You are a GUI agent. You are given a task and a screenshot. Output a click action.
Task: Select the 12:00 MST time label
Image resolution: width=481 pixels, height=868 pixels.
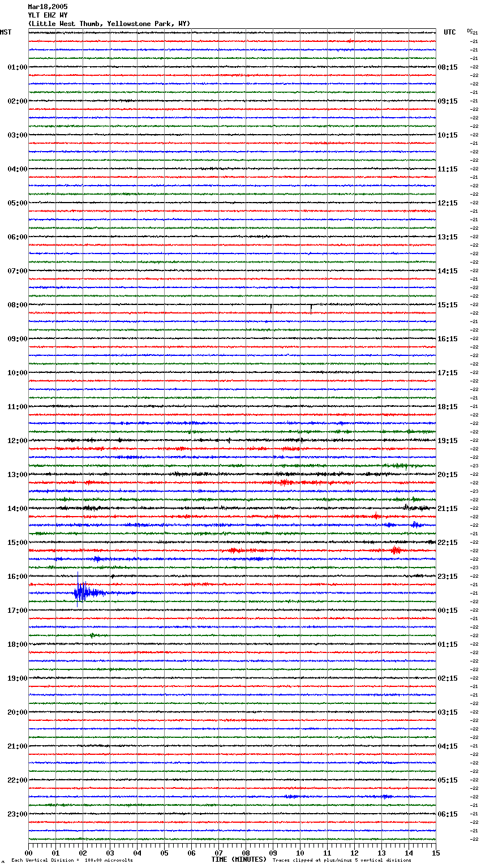18,441
